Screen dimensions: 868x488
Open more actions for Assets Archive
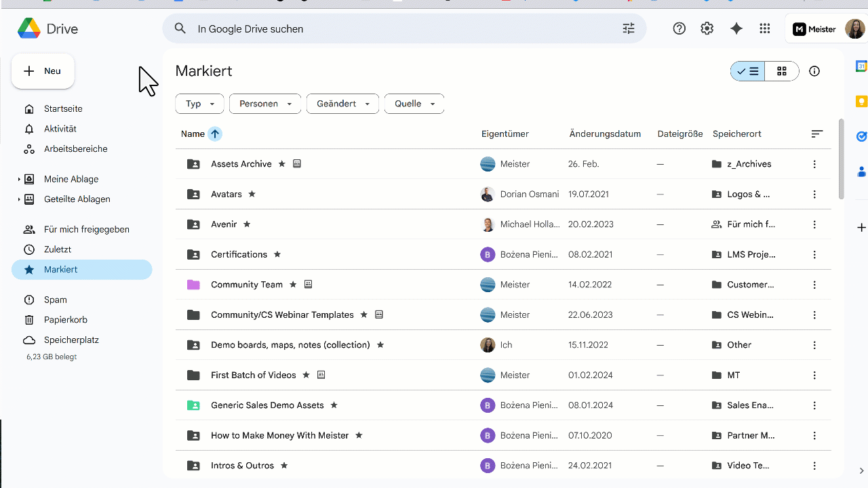click(814, 164)
